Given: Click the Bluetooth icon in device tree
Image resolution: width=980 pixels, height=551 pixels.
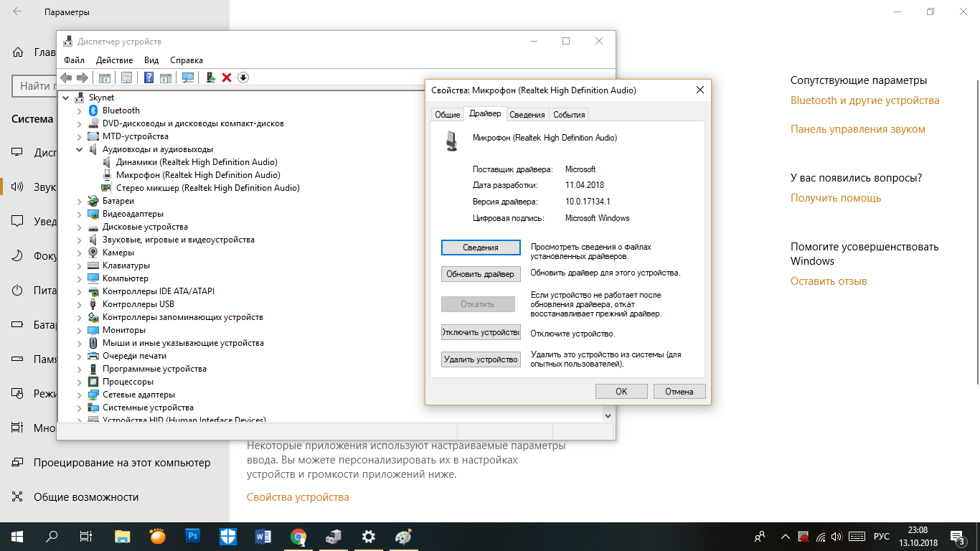Looking at the screenshot, I should pos(93,110).
